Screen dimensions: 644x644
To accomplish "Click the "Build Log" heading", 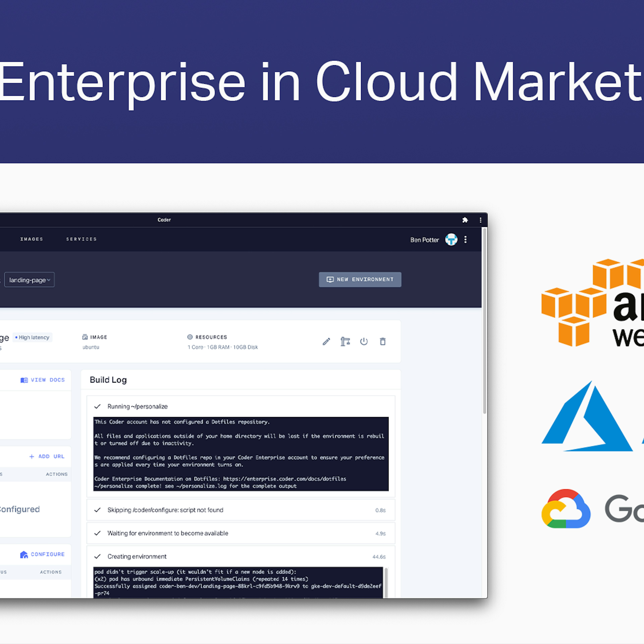I will (108, 380).
